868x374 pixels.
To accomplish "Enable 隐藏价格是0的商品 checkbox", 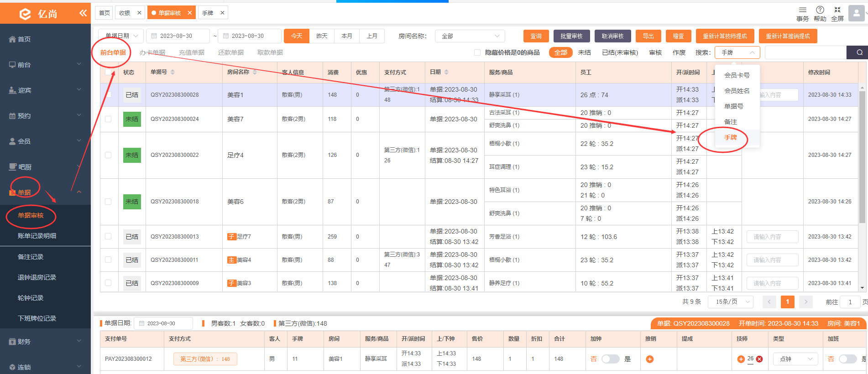I will coord(477,52).
